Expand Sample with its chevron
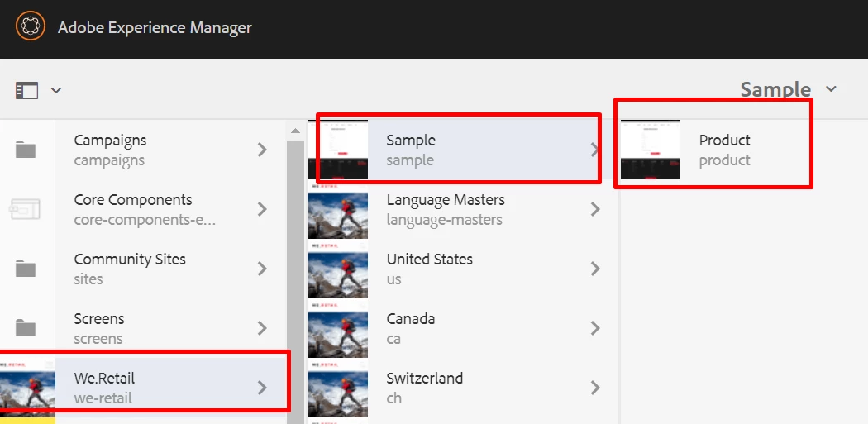The width and height of the screenshot is (868, 424). point(595,150)
